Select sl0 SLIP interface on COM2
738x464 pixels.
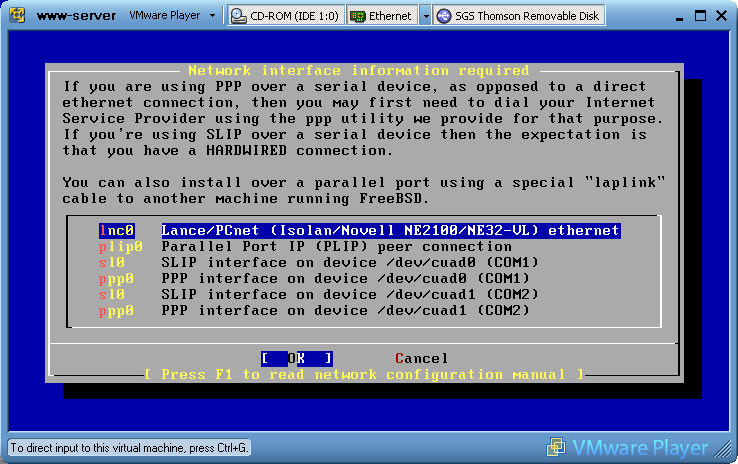(x=318, y=294)
